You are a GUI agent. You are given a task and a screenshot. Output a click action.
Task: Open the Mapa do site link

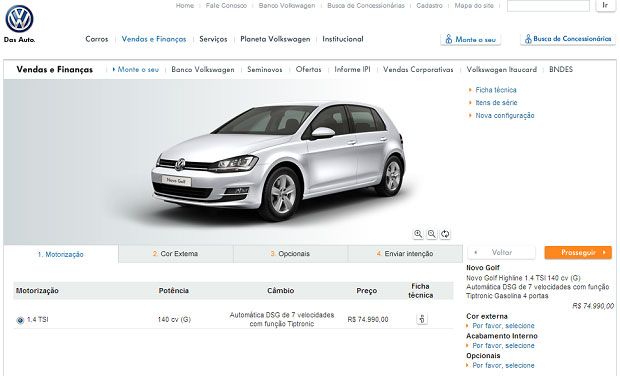pyautogui.click(x=474, y=6)
